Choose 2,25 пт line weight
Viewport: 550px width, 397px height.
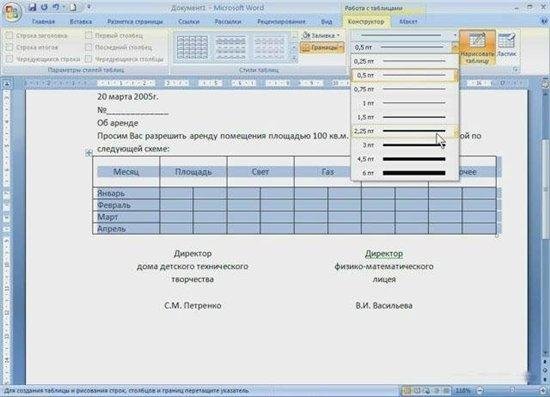(x=404, y=131)
